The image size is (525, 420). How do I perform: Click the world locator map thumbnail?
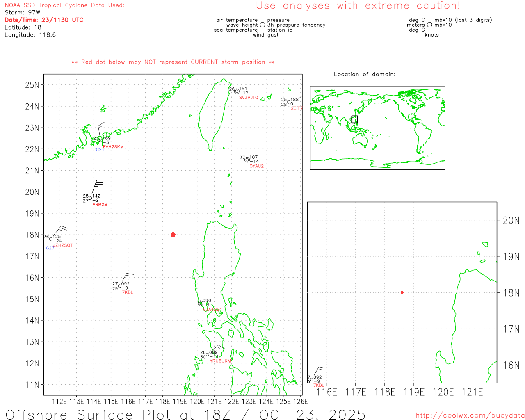[377, 128]
